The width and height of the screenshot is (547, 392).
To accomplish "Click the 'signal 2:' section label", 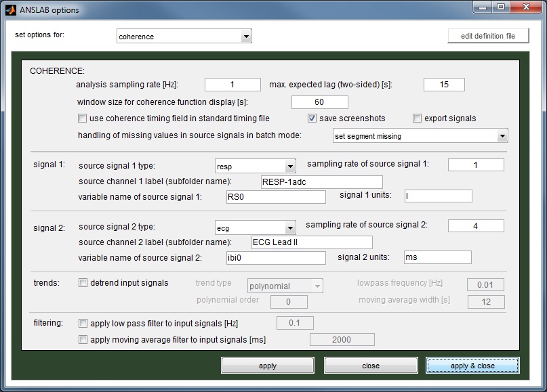I will coord(49,228).
